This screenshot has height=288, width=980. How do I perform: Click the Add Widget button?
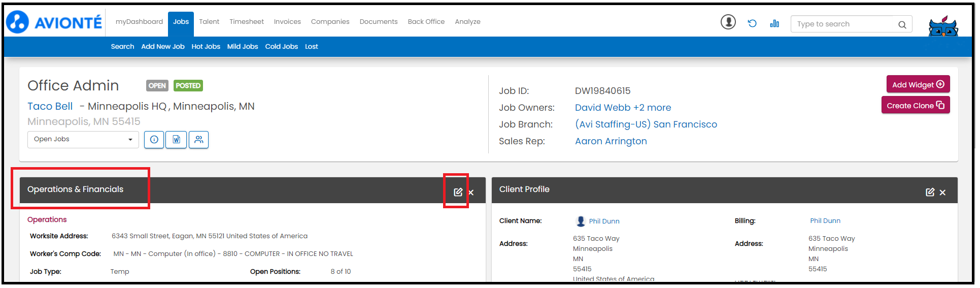(918, 84)
